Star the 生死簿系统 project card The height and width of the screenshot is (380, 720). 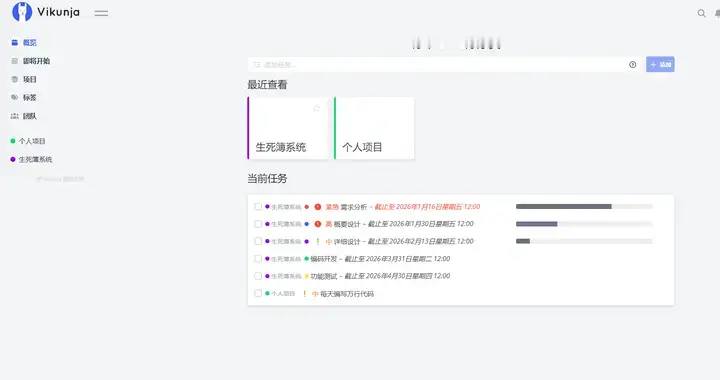[x=316, y=108]
